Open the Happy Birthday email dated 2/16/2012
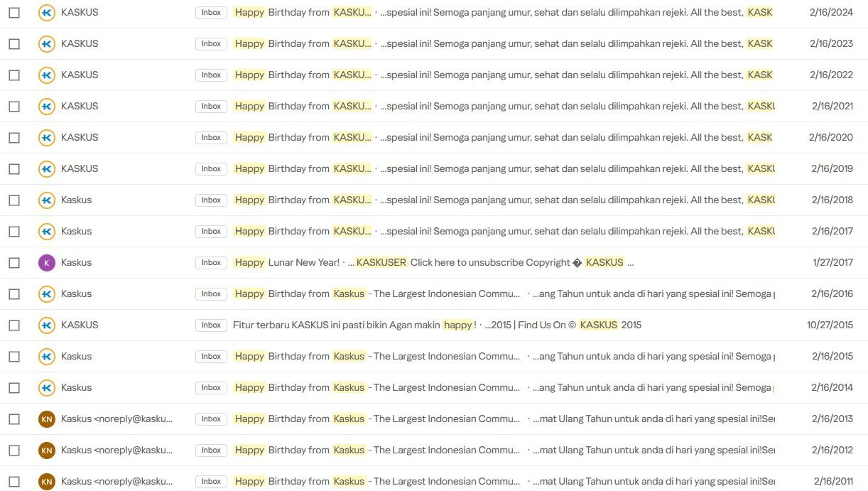This screenshot has height=491, width=868. [376, 450]
